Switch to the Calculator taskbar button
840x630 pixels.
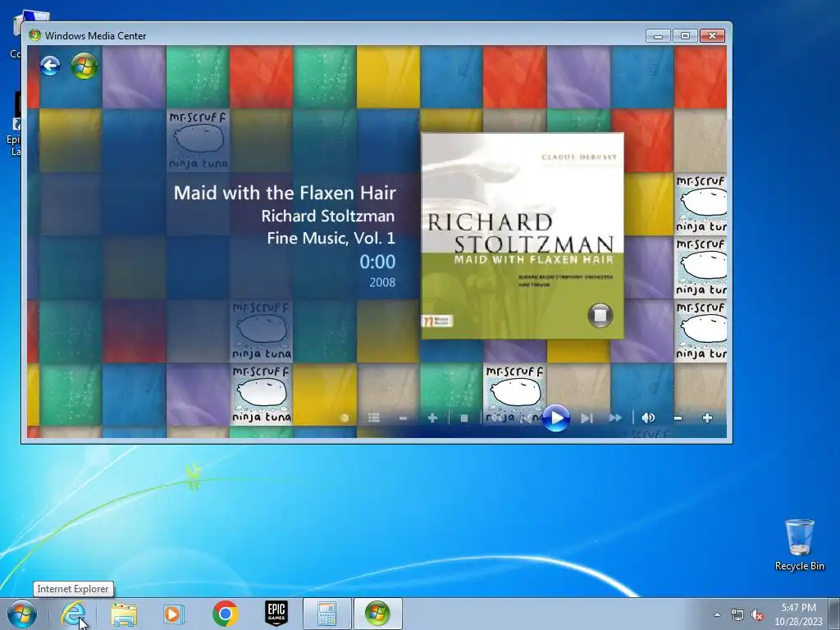tap(326, 614)
